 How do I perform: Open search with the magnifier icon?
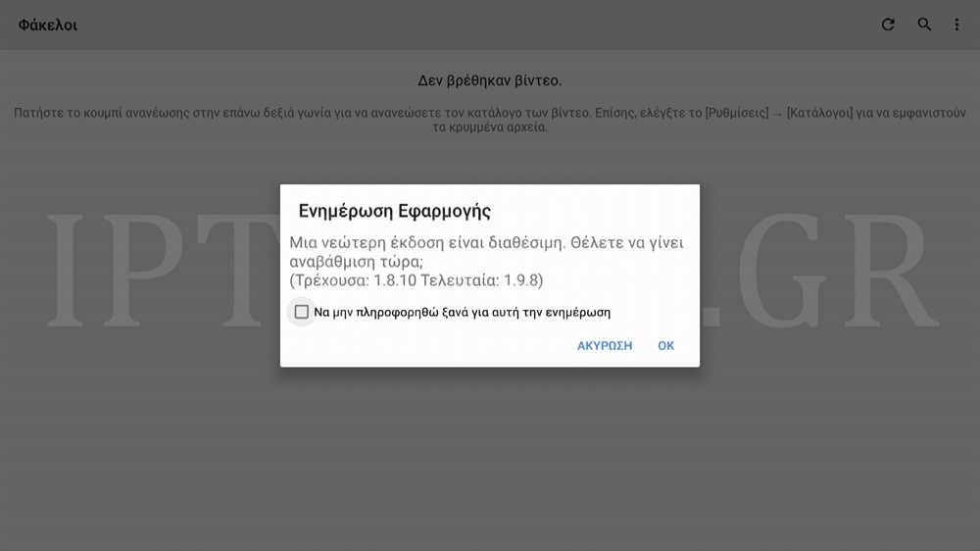[x=924, y=25]
